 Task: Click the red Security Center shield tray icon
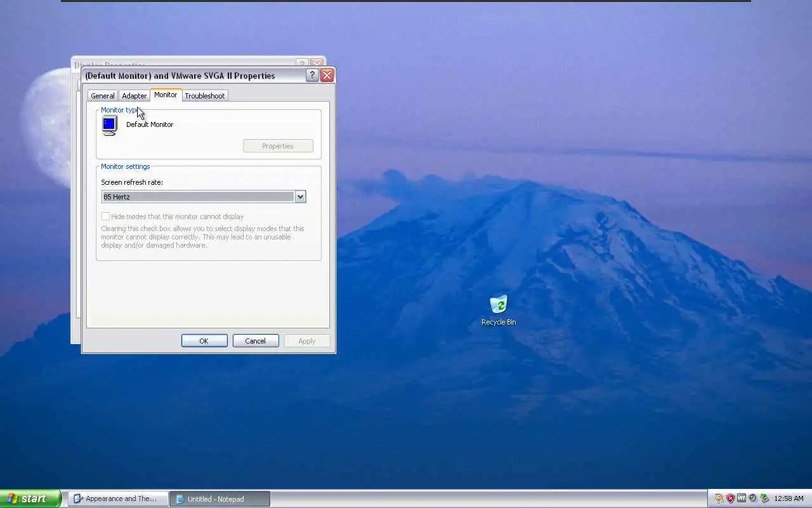(x=730, y=498)
